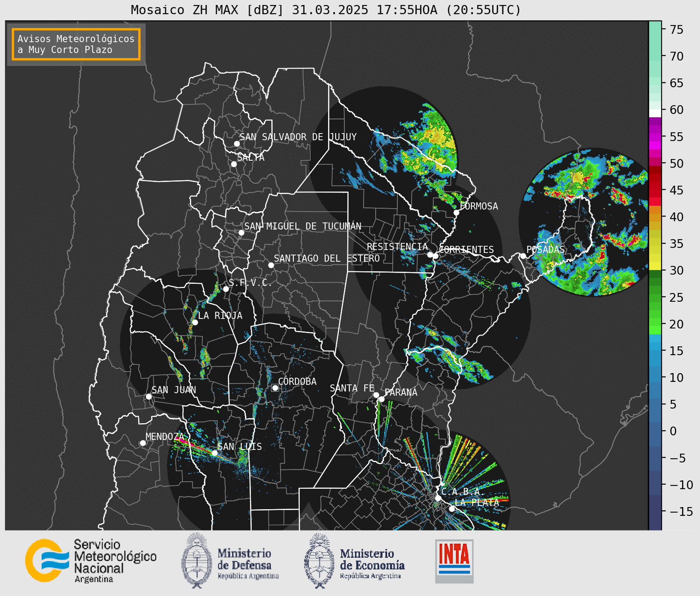The height and width of the screenshot is (596, 700).
Task: Click the CORRIENTES city label
Action: 467,250
